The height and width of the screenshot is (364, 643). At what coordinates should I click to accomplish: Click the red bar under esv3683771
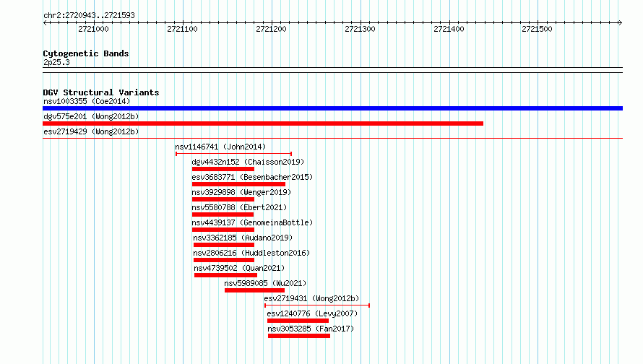238,184
